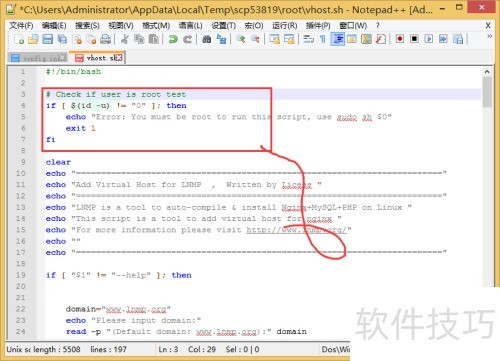Click the Paste toolbar icon

(x=153, y=39)
